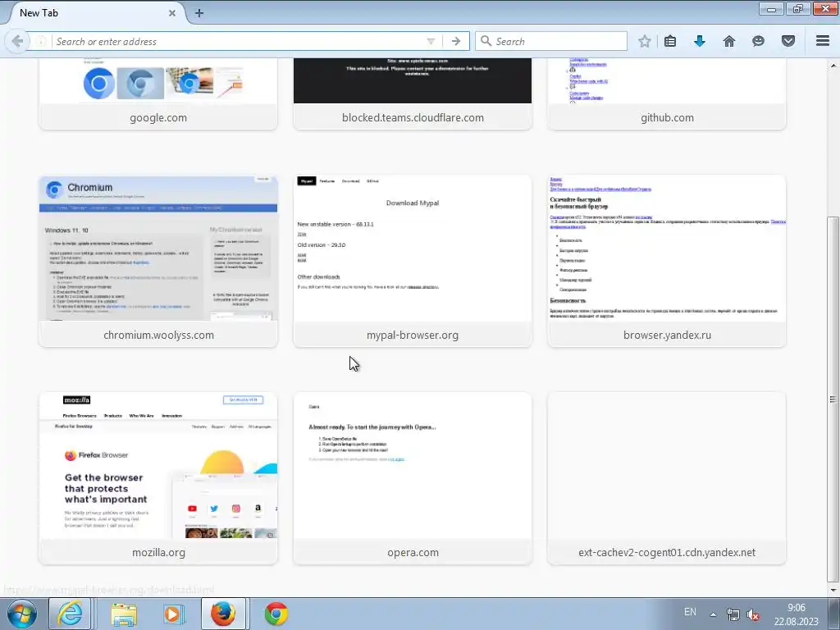
Task: Open the Downloads arrow icon
Action: coord(699,41)
